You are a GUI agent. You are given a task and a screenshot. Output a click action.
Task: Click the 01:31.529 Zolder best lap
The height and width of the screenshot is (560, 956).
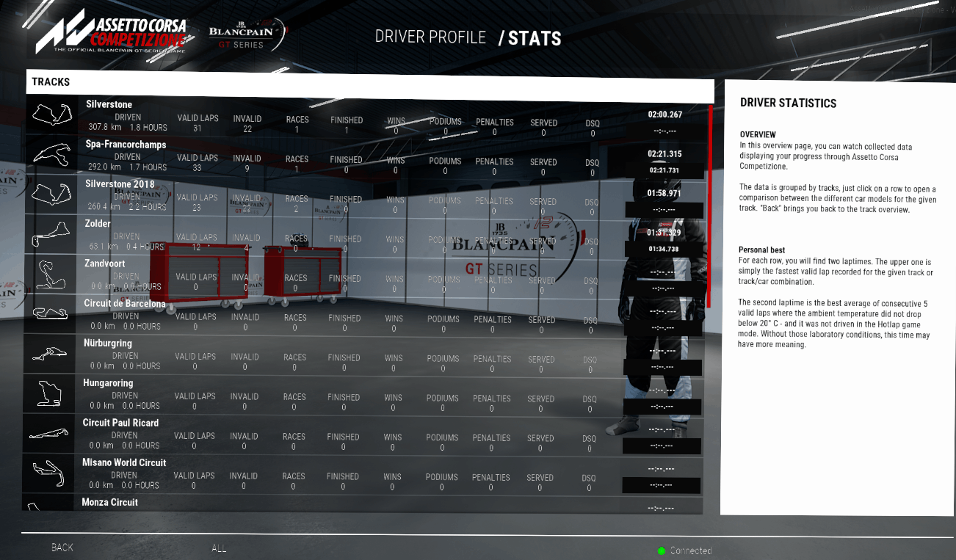pos(664,233)
